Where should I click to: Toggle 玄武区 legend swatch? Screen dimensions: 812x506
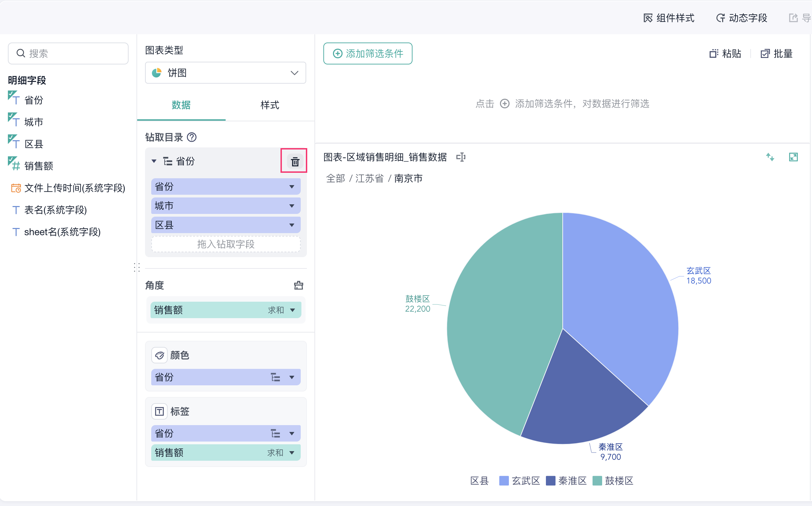504,481
